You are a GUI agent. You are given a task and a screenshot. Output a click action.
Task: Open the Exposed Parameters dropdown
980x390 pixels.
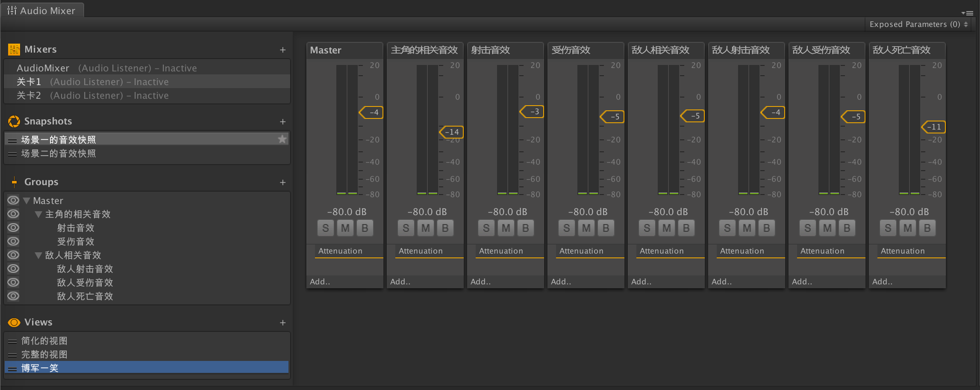coord(918,24)
